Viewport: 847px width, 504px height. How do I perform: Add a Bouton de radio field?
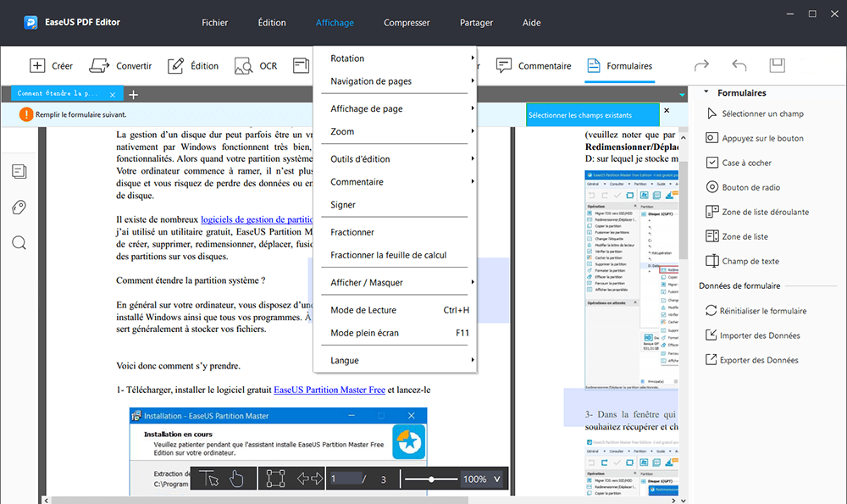pos(743,187)
